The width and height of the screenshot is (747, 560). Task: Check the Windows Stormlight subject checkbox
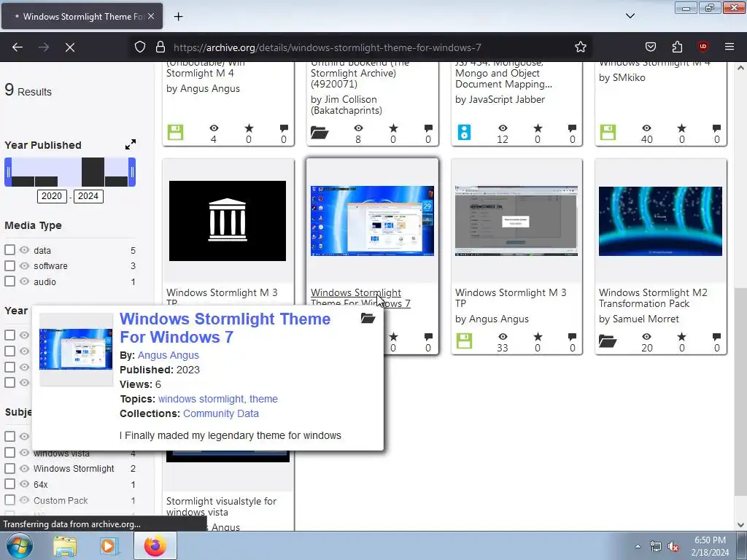pos(9,469)
